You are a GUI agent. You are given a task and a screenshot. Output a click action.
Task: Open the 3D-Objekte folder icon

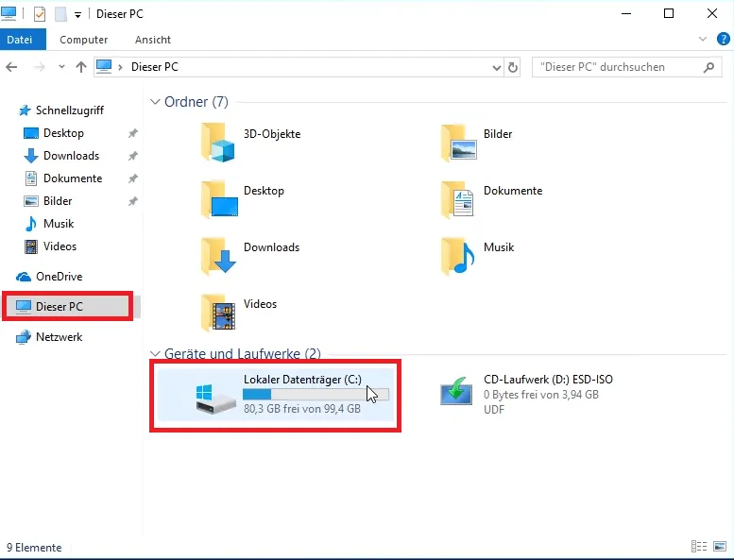point(218,143)
